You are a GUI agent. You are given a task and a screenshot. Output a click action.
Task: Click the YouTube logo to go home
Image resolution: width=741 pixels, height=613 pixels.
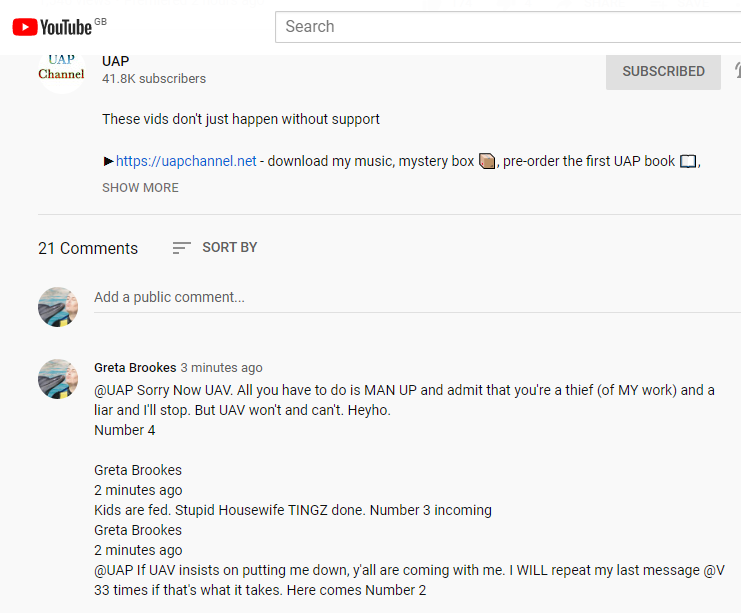pos(53,27)
